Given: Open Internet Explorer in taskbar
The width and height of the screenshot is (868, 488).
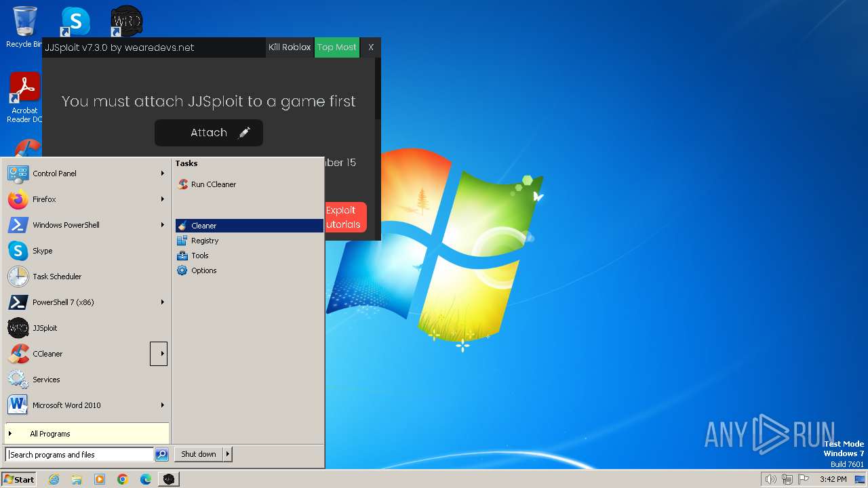Looking at the screenshot, I should [x=54, y=479].
